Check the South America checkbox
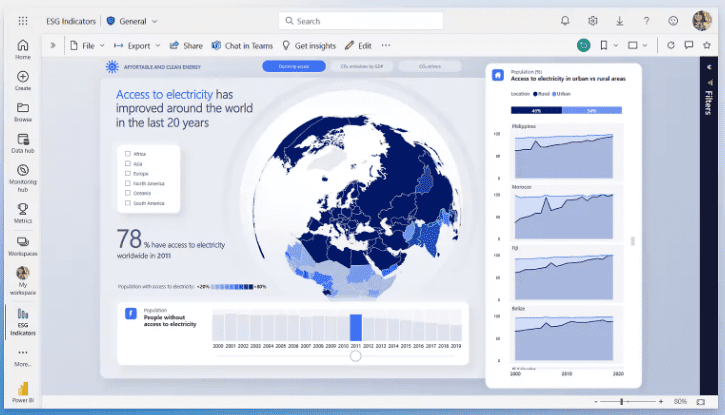This screenshot has height=415, width=725. coord(128,203)
